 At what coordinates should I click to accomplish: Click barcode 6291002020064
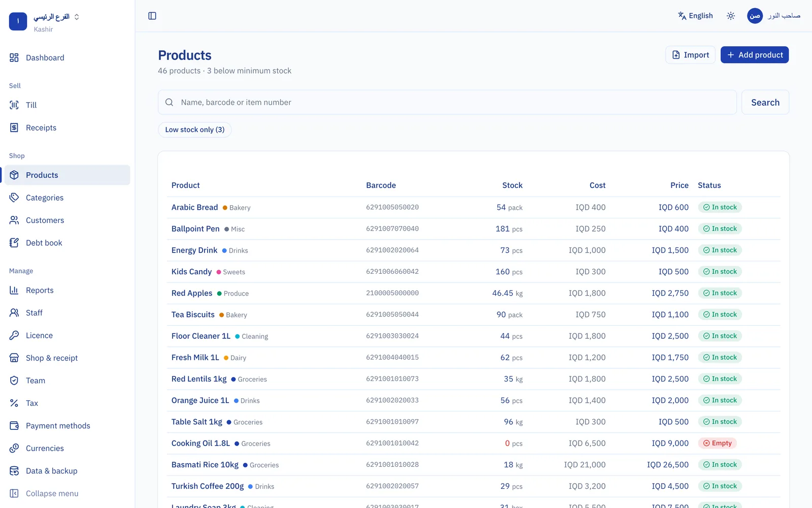click(392, 250)
